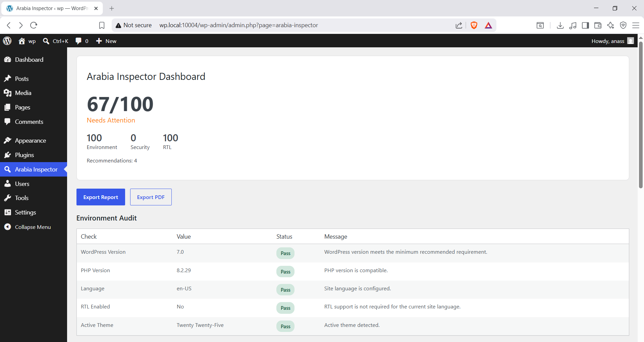Click the Plugins plug icon
644x342 pixels.
pos(7,155)
